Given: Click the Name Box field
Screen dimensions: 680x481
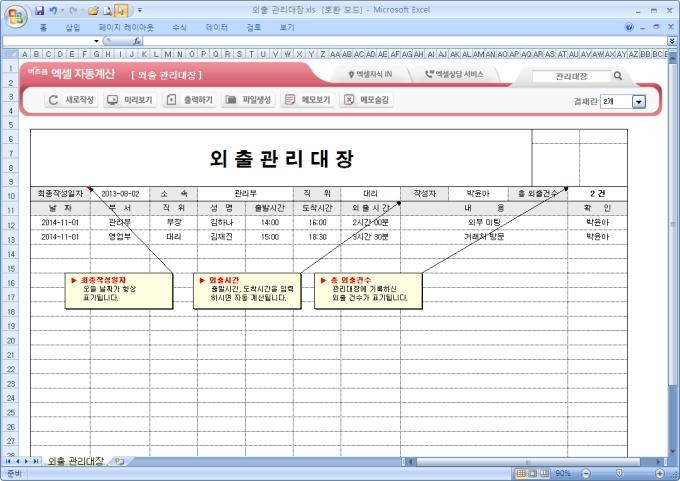Looking at the screenshot, I should tap(48, 41).
